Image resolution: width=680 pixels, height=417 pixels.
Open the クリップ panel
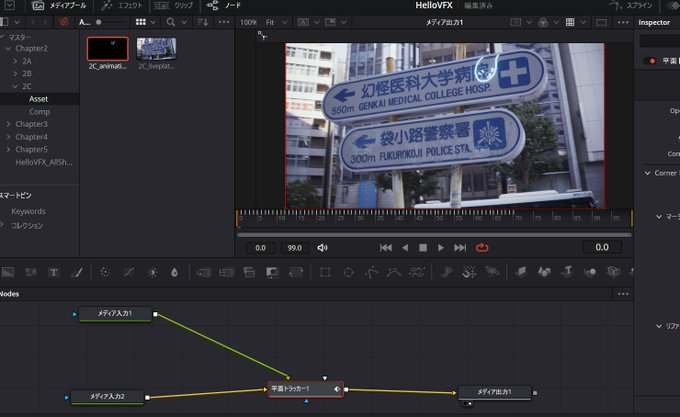(173, 6)
